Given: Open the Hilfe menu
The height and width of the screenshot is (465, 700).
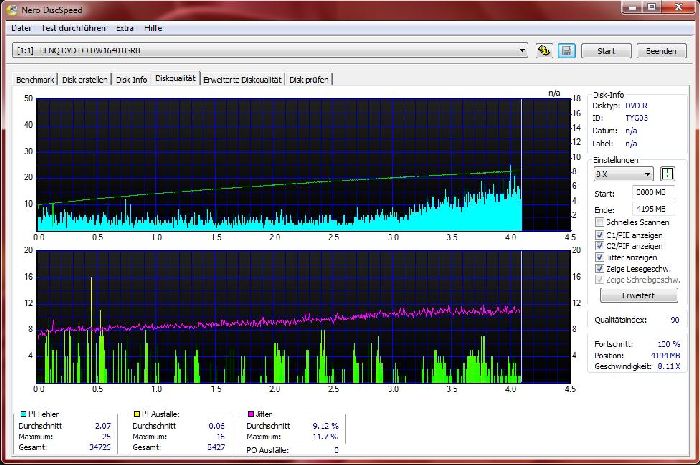Looking at the screenshot, I should coord(153,28).
